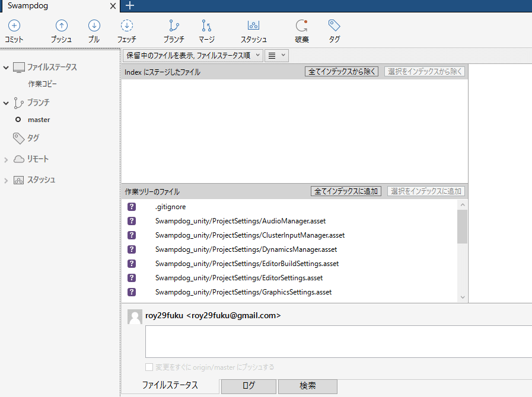Open the list view mode dropdown

(x=276, y=56)
